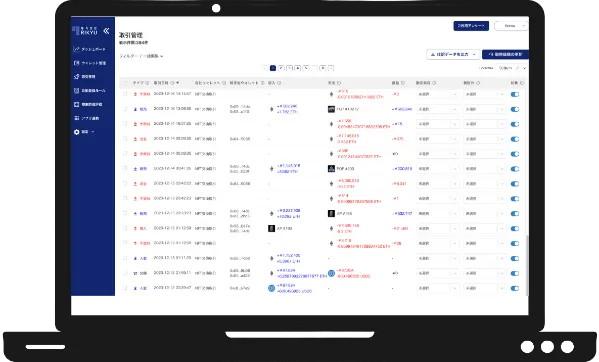Expand the 設定 sidebar arrow
The image size is (599, 362).
tap(93, 132)
